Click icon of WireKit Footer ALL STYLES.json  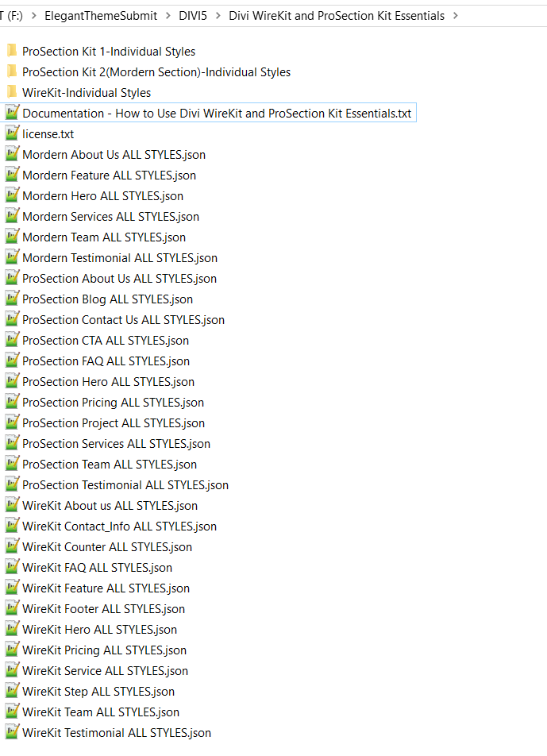pos(12,608)
